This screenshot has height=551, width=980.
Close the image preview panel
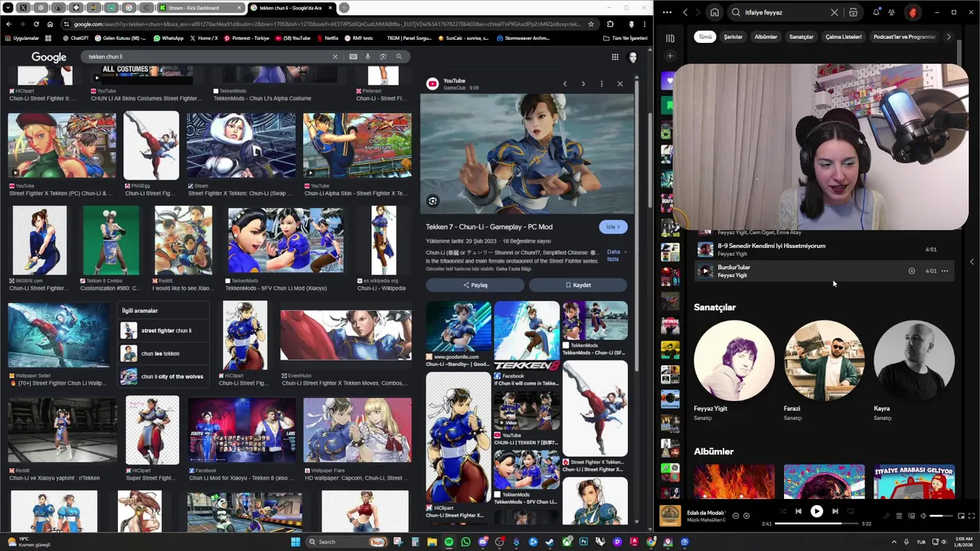click(x=620, y=83)
